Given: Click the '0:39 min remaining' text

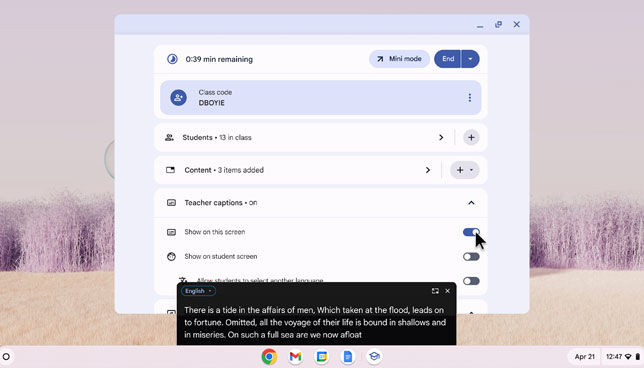Looking at the screenshot, I should click(x=219, y=59).
